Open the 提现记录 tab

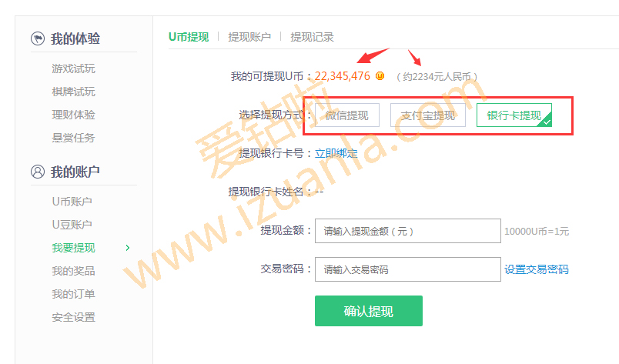312,37
